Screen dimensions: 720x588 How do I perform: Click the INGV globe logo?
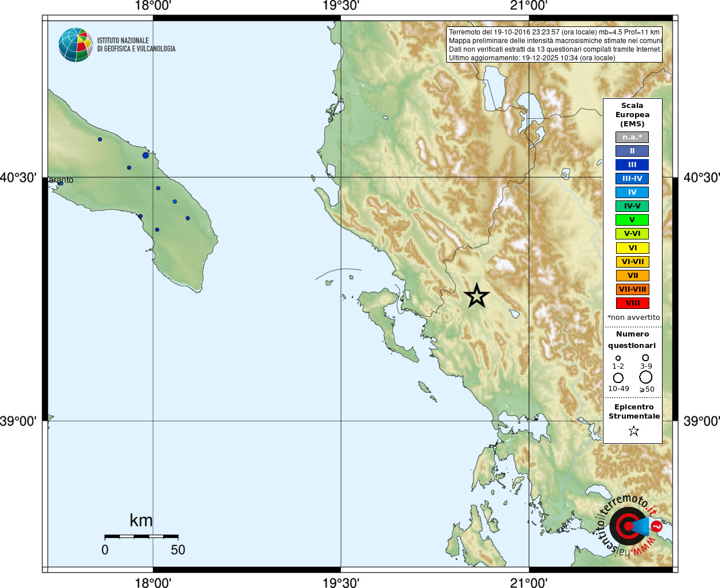click(76, 45)
